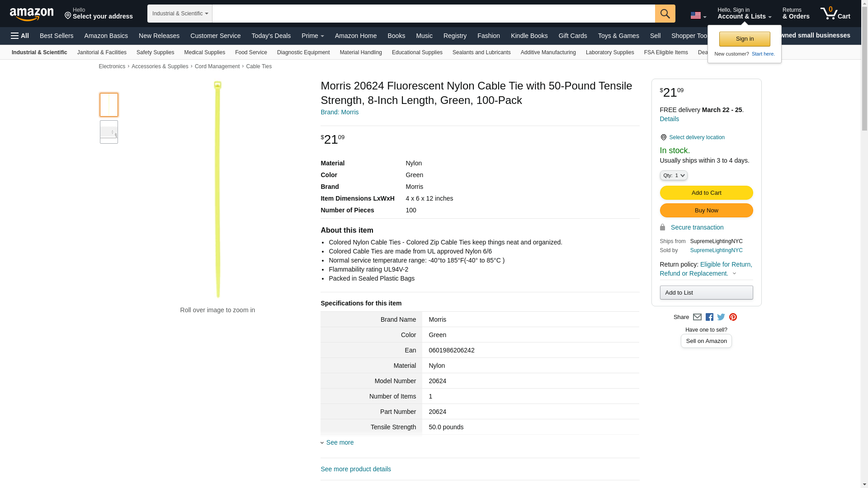Open the All hamburger menu

(20, 36)
